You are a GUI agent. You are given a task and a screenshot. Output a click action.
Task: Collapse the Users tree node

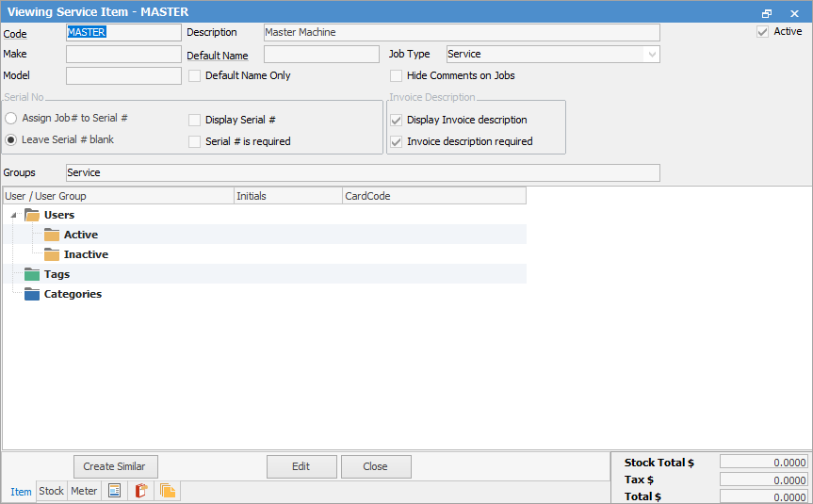coord(14,215)
